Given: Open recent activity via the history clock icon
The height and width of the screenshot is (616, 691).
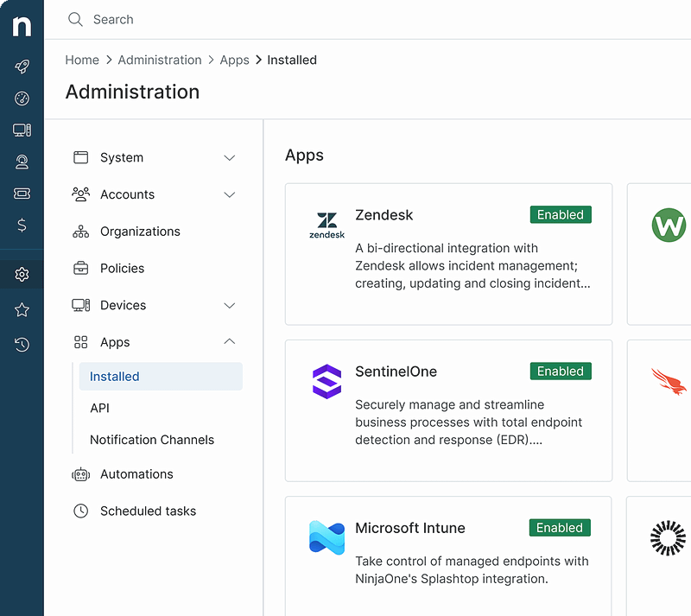Looking at the screenshot, I should tap(21, 344).
